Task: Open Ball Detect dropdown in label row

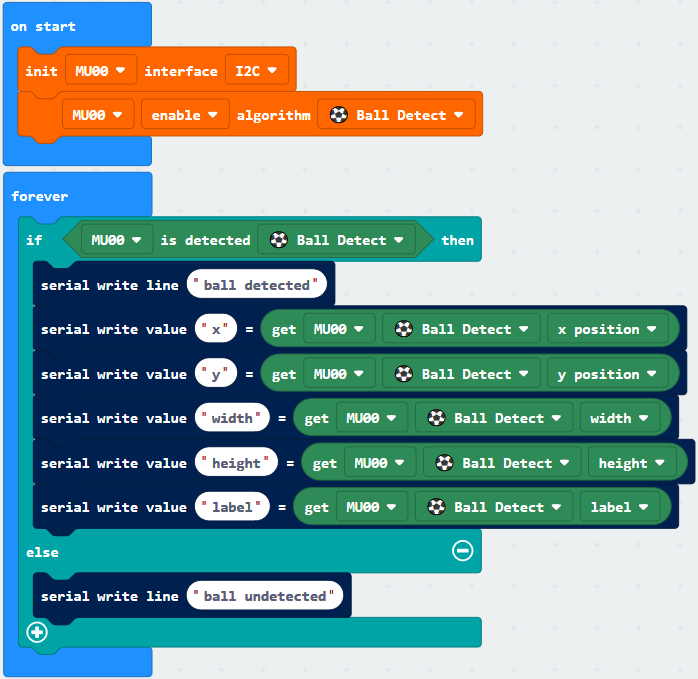Action: click(x=494, y=507)
